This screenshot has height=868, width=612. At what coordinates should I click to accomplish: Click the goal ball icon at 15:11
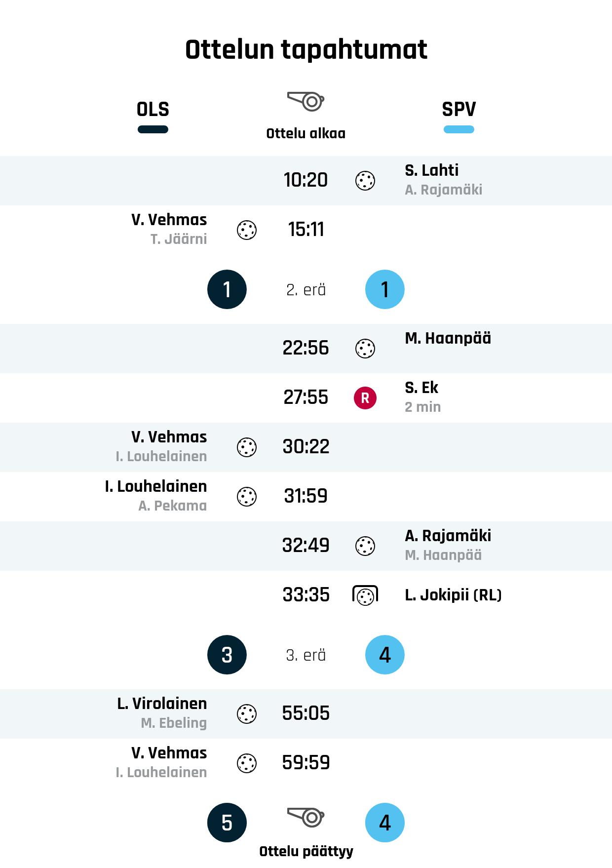point(247,230)
